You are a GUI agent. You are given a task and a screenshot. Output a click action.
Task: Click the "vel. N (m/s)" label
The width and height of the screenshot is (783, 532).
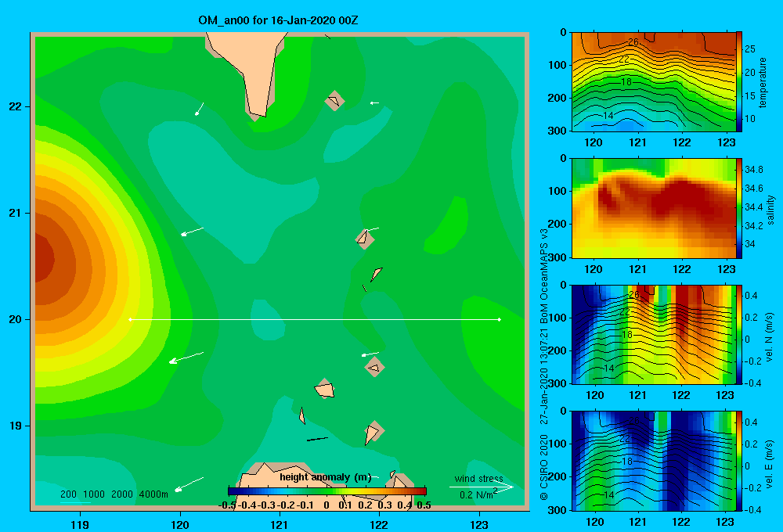click(770, 337)
